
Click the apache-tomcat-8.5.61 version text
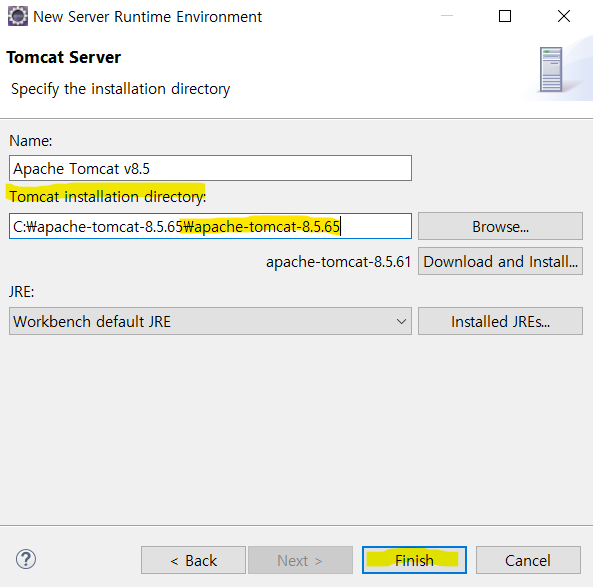point(338,262)
